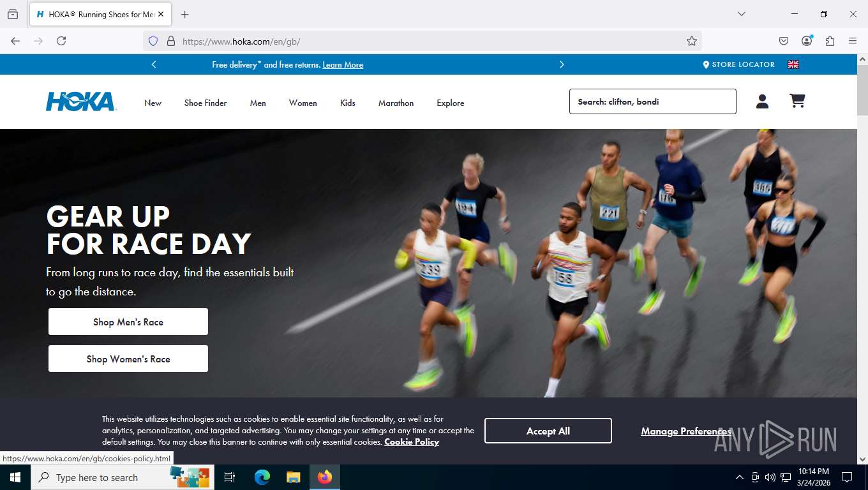This screenshot has height=490, width=868.
Task: Open Firefox account icon
Action: (x=807, y=41)
